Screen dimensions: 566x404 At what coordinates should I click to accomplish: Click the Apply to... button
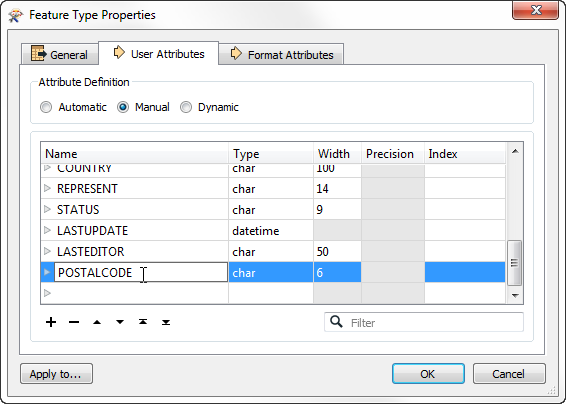56,374
